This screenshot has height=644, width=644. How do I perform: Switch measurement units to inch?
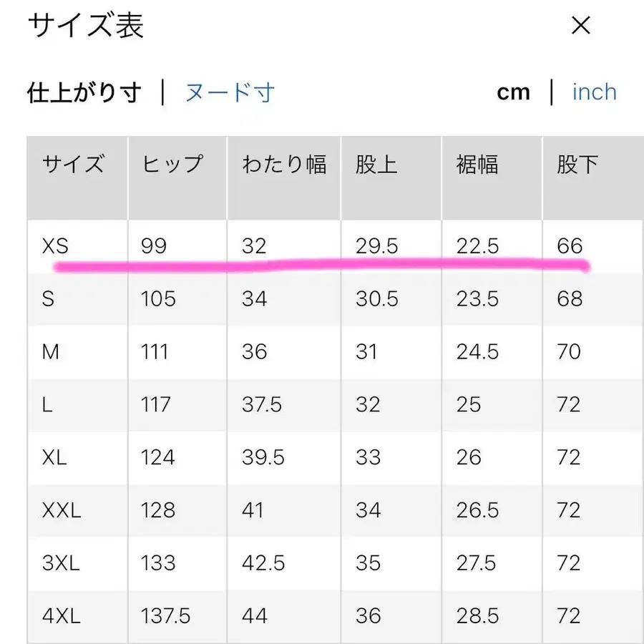click(x=594, y=92)
